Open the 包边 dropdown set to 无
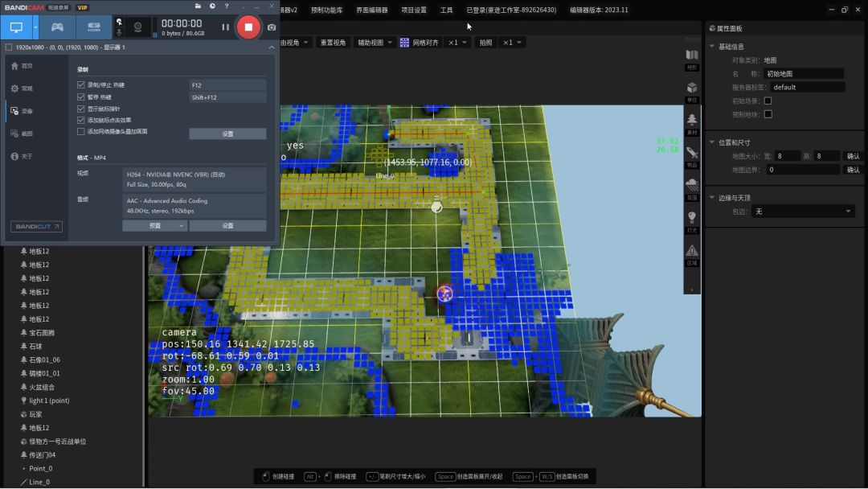Viewport: 868px width, 489px height. point(803,212)
